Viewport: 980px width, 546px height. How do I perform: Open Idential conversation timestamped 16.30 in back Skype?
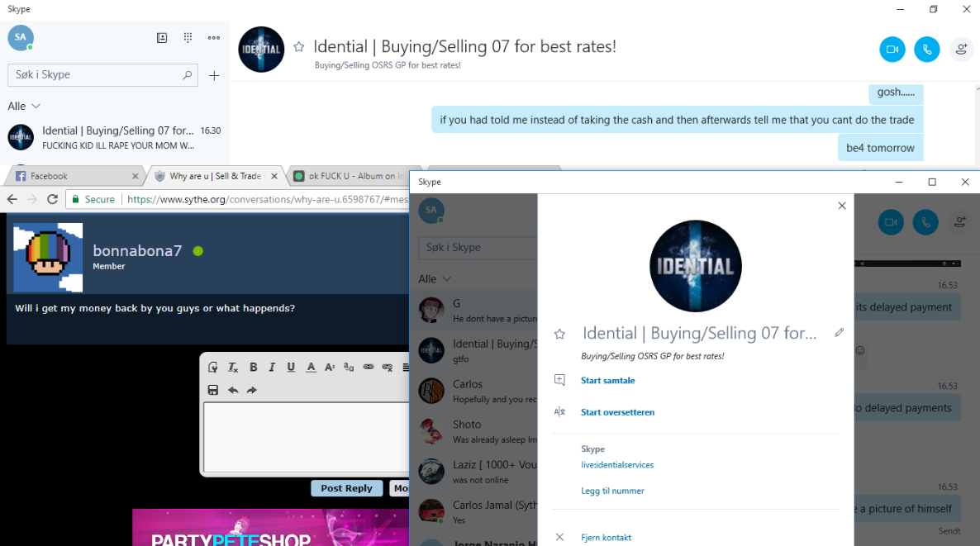coord(115,137)
